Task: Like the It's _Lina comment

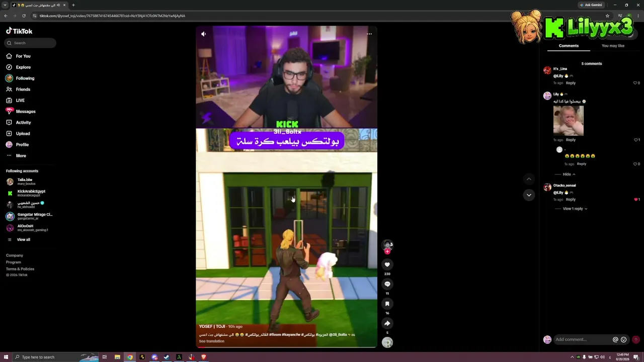Action: point(635,83)
